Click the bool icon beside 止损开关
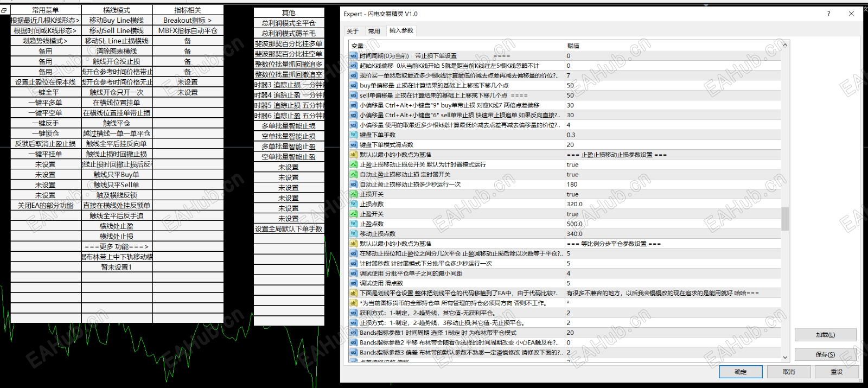The width and height of the screenshot is (868, 388). tap(353, 194)
